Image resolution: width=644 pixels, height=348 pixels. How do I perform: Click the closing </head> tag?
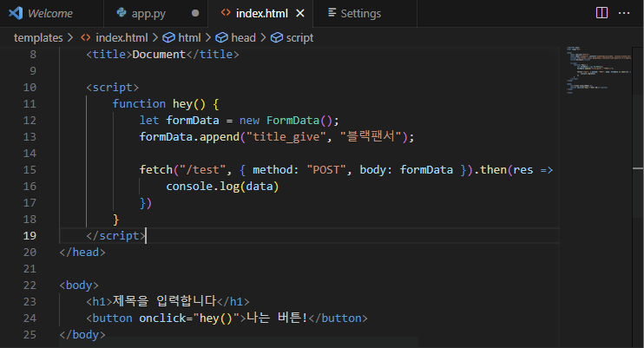click(82, 253)
